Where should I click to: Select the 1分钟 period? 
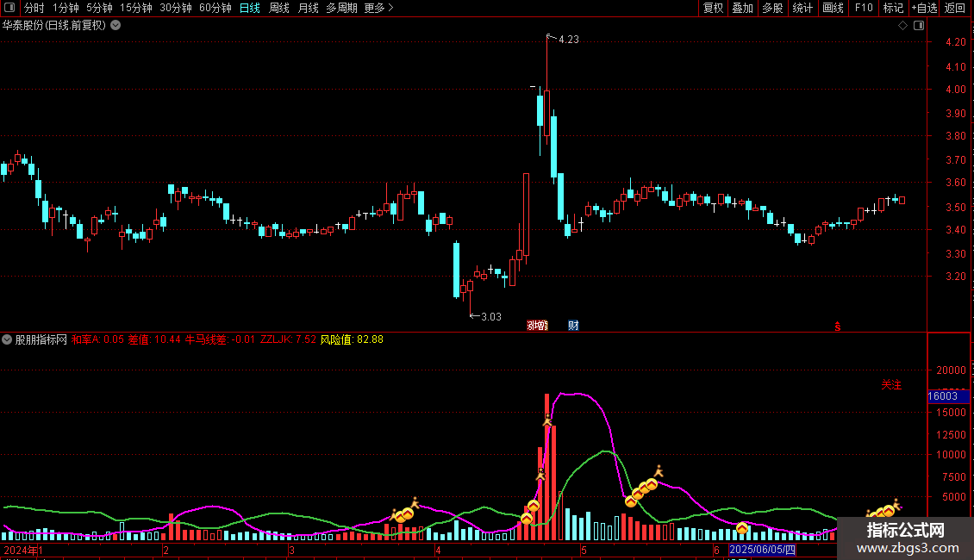point(66,8)
